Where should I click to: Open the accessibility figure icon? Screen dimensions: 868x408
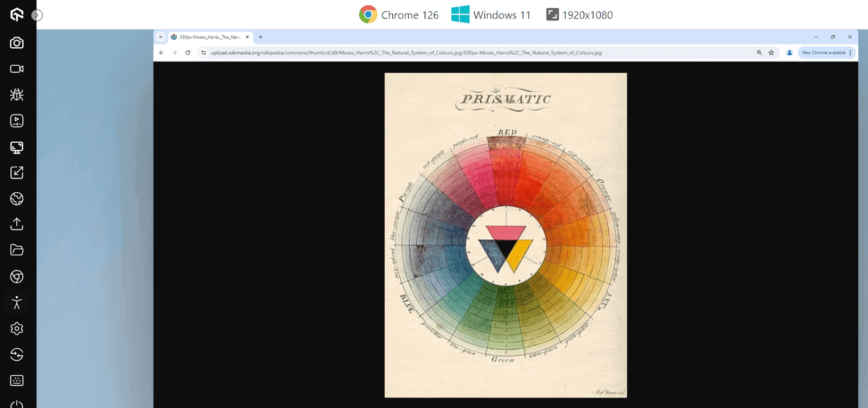[17, 303]
